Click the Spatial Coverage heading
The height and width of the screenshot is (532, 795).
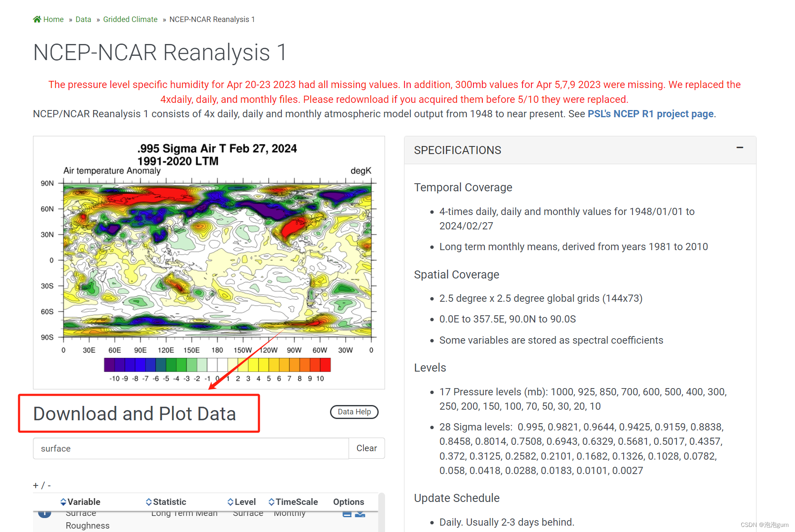coord(457,275)
